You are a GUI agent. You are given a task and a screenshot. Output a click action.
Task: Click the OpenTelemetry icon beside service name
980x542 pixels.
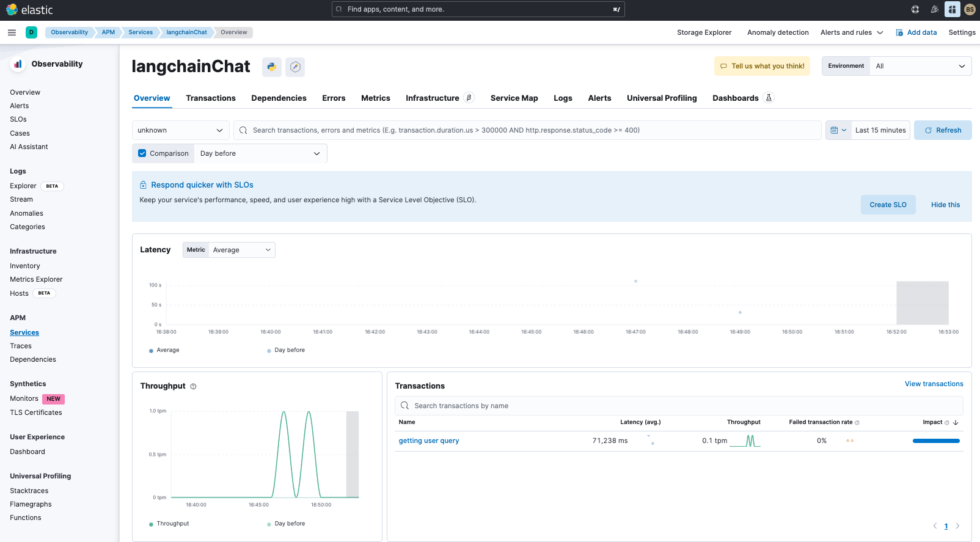pos(295,67)
